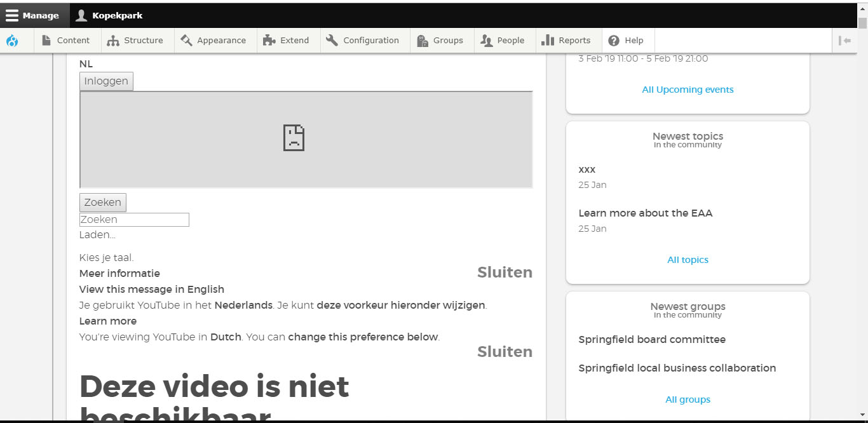Open Reports via the bar chart icon
868x423 pixels.
(x=548, y=40)
